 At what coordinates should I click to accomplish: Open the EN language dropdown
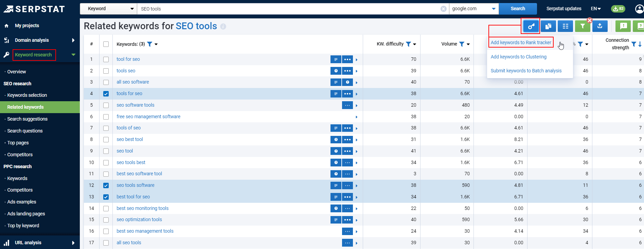[x=596, y=9]
